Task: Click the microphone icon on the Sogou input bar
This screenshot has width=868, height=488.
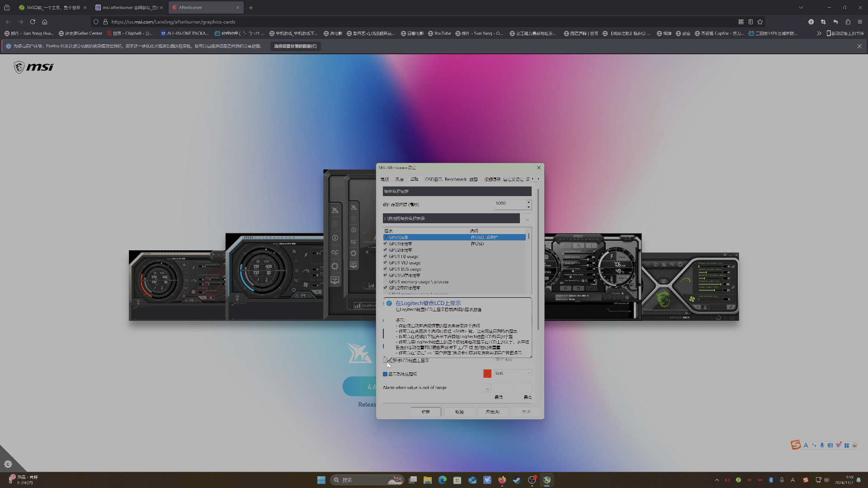Action: (822, 445)
